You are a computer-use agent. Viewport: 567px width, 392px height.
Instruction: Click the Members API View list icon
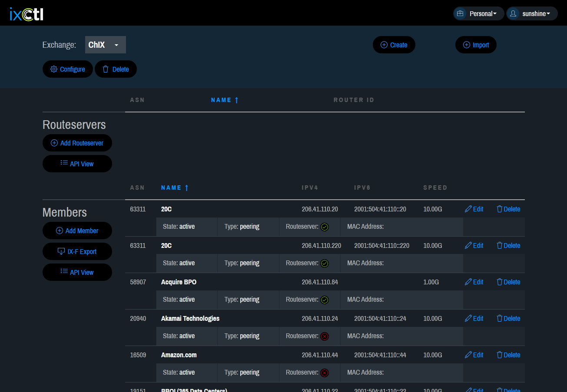pyautogui.click(x=64, y=272)
